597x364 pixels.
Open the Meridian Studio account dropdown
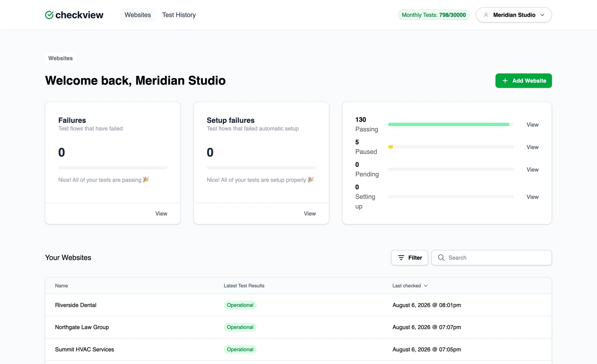click(x=514, y=15)
